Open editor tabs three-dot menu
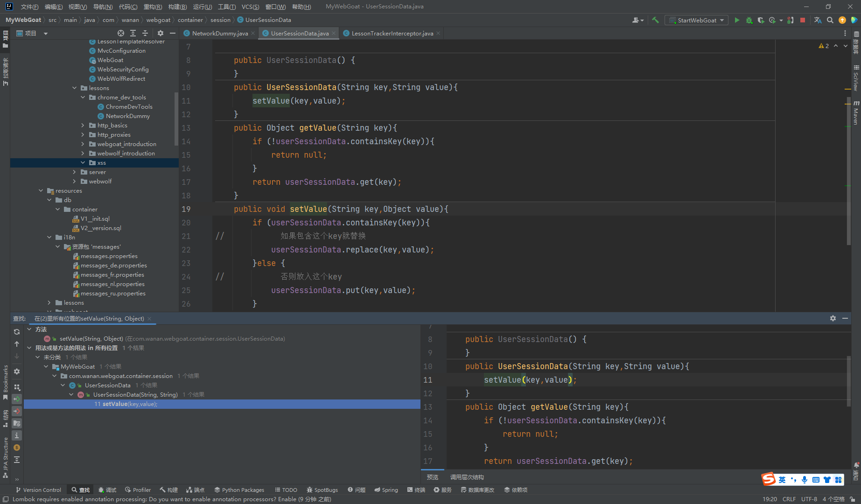 click(845, 33)
